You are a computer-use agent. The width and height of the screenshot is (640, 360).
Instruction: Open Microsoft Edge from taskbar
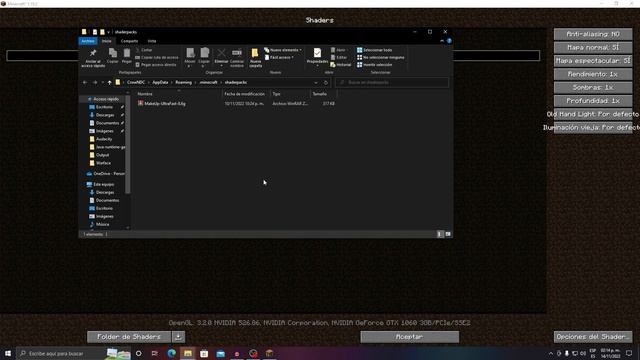click(171, 353)
